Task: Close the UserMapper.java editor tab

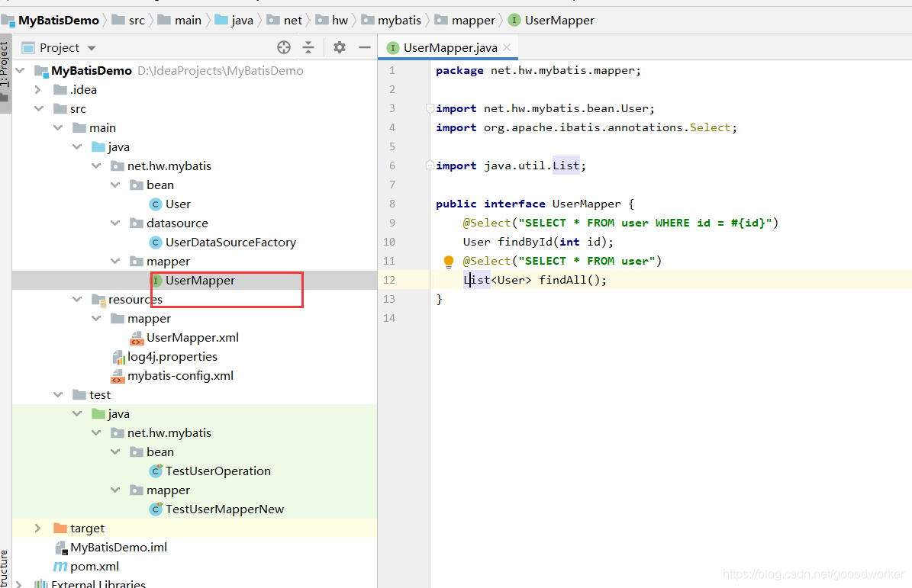Action: pos(508,47)
